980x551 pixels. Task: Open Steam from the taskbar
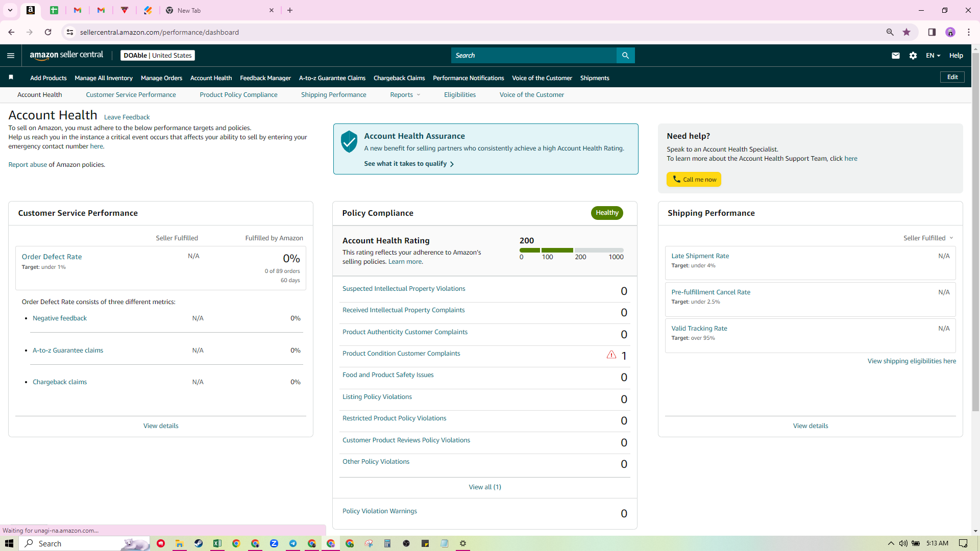(199, 543)
